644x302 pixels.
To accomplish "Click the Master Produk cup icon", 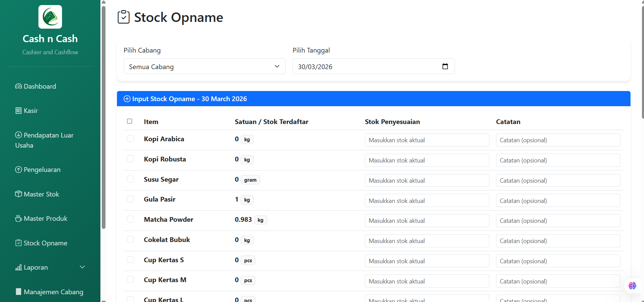I will click(19, 218).
